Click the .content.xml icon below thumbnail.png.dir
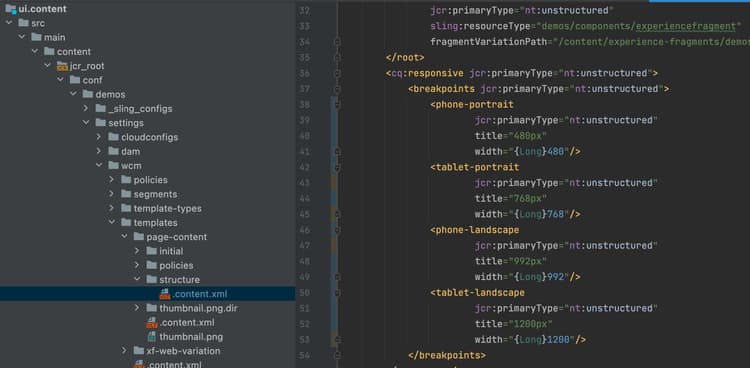Image resolution: width=750 pixels, height=368 pixels. 152,323
